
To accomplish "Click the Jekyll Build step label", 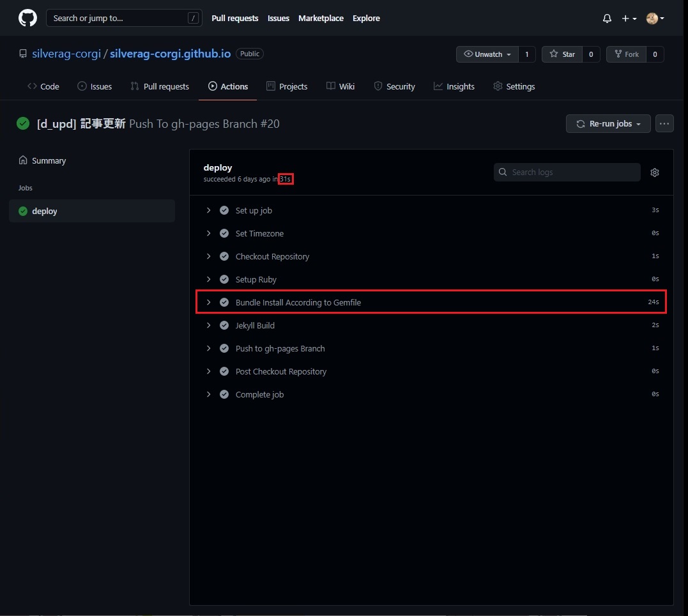I will pyautogui.click(x=255, y=325).
